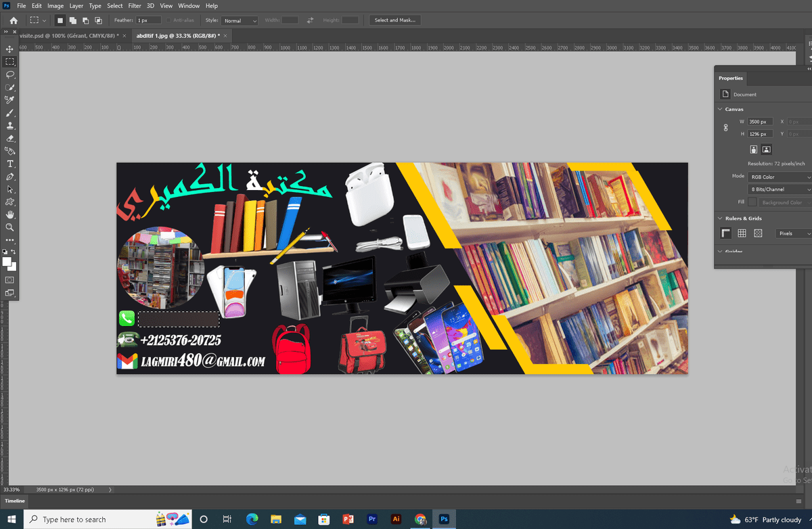The width and height of the screenshot is (812, 529).
Task: Toggle rulers in Rulers & Grids
Action: (726, 233)
